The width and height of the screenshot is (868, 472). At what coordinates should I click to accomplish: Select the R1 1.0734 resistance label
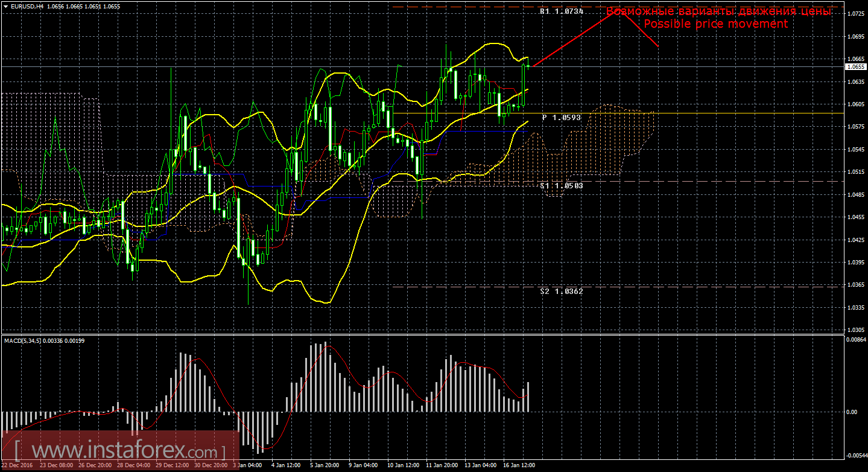(562, 11)
